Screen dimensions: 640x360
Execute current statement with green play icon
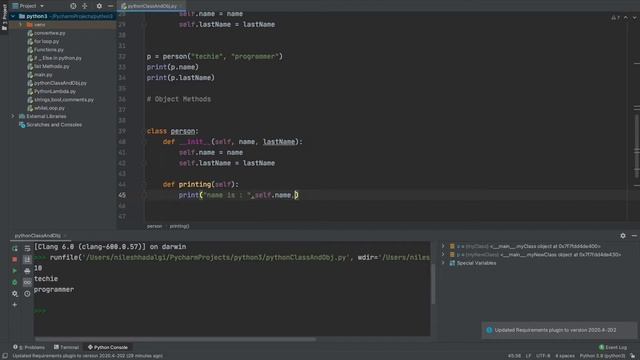(x=15, y=271)
